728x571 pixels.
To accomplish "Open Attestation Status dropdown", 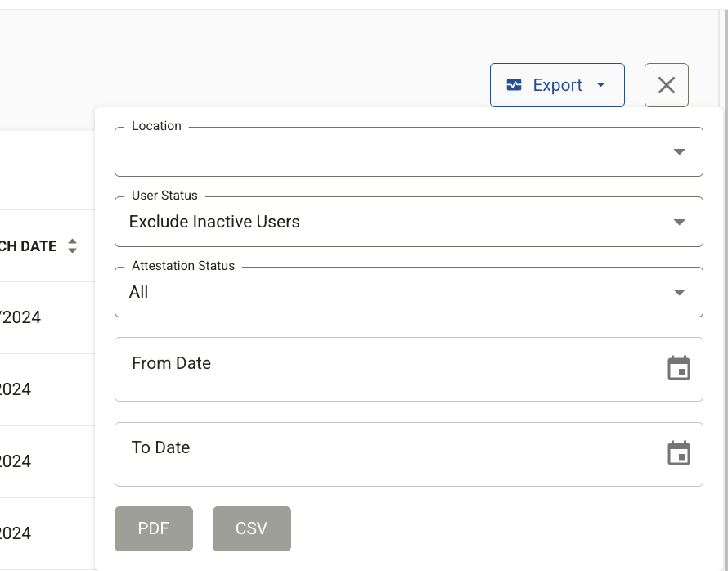I will [x=408, y=292].
